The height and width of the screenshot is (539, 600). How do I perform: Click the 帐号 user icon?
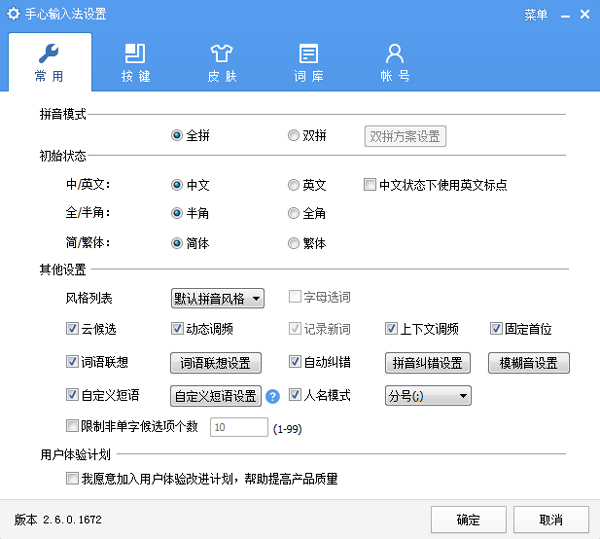coord(395,53)
